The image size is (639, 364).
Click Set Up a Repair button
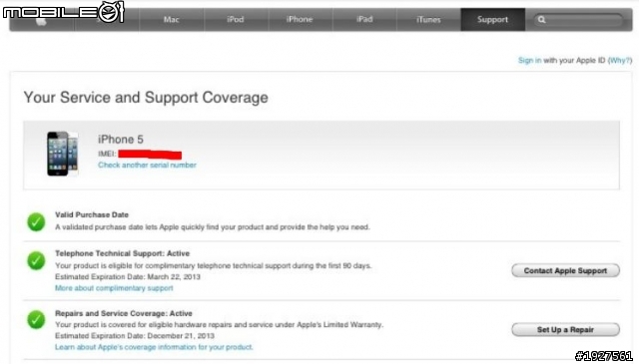coord(566,330)
